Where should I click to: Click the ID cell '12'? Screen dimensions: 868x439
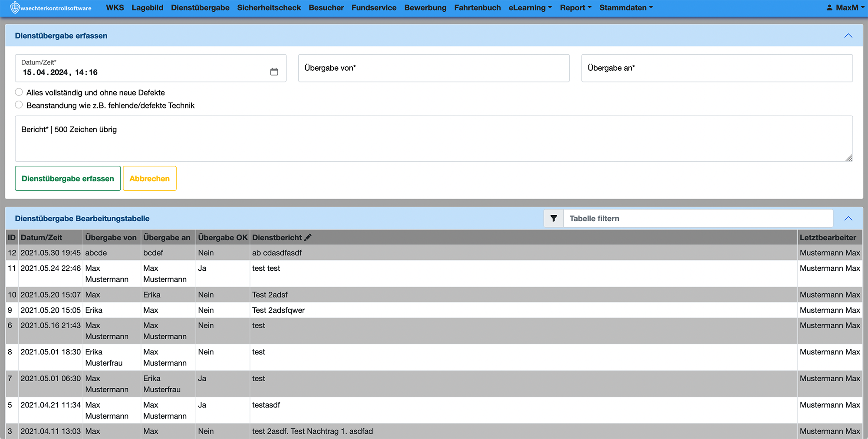click(12, 252)
